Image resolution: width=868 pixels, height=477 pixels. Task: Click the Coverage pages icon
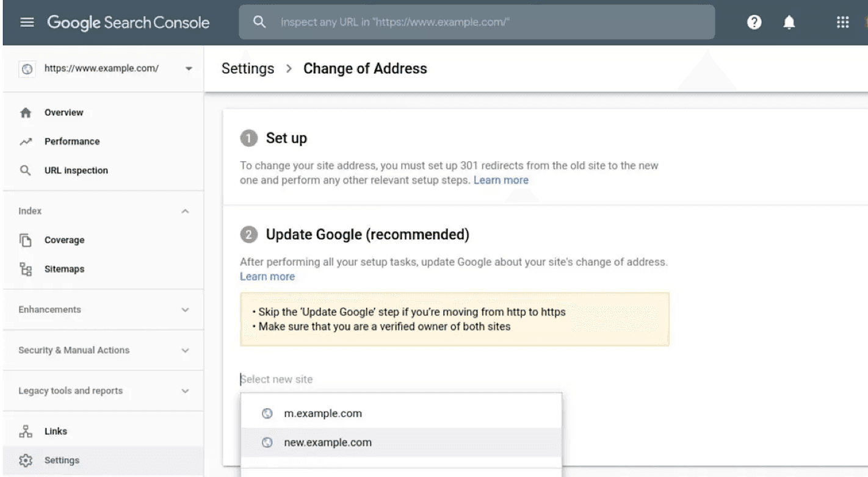[x=26, y=240]
